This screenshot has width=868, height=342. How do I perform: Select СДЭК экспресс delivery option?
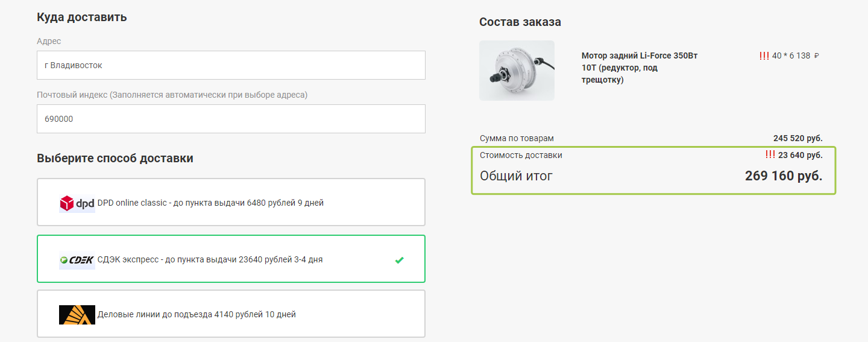pos(231,259)
